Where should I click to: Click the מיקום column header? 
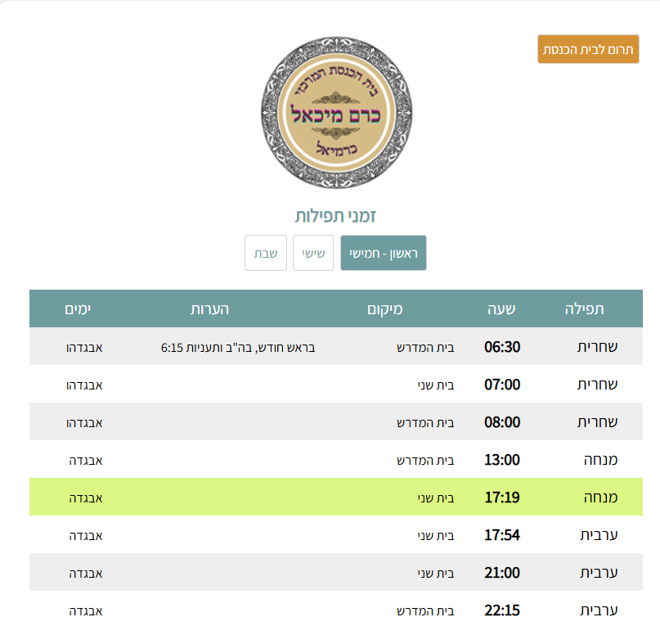click(384, 309)
